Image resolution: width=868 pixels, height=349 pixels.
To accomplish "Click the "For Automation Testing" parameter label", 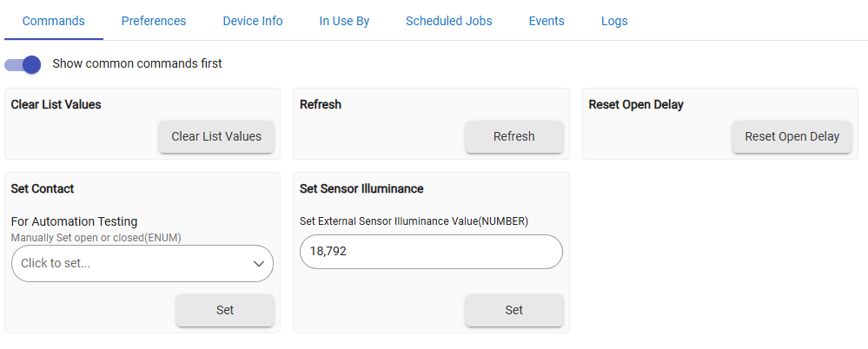I will pos(74,221).
